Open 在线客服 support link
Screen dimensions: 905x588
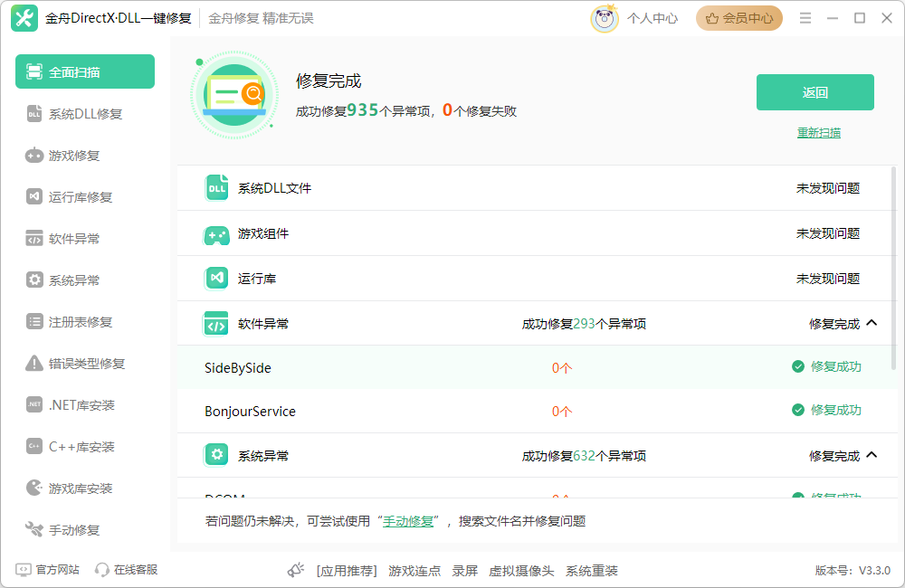[126, 570]
